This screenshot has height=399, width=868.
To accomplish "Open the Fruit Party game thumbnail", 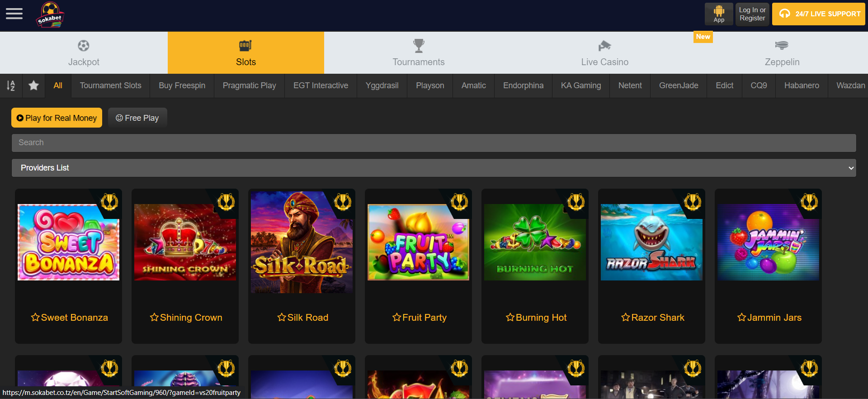I will click(418, 242).
